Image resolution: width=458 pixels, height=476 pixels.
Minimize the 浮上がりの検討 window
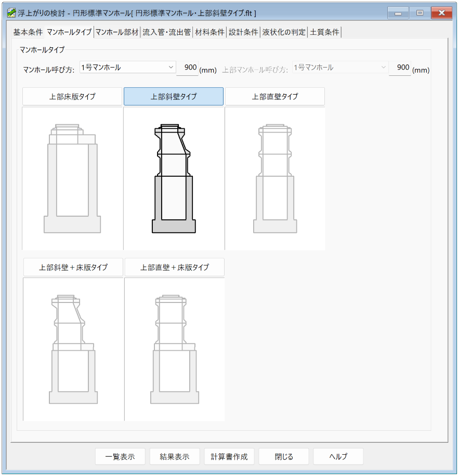[x=398, y=13]
